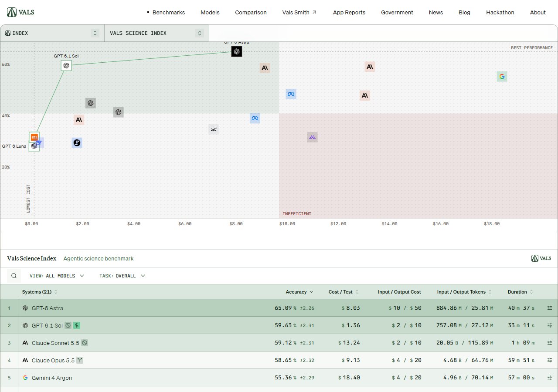Expand the TASK: OVERALL filter
Image resolution: width=558 pixels, height=392 pixels.
[x=122, y=276]
